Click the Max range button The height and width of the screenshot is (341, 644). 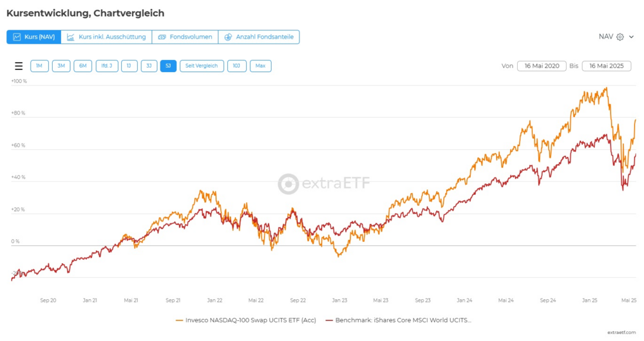click(x=260, y=66)
